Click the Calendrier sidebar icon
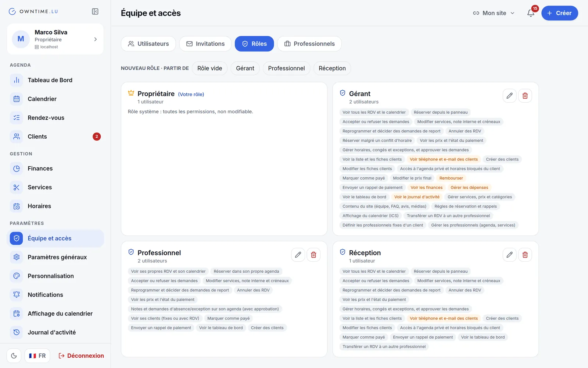The width and height of the screenshot is (588, 368). click(17, 99)
